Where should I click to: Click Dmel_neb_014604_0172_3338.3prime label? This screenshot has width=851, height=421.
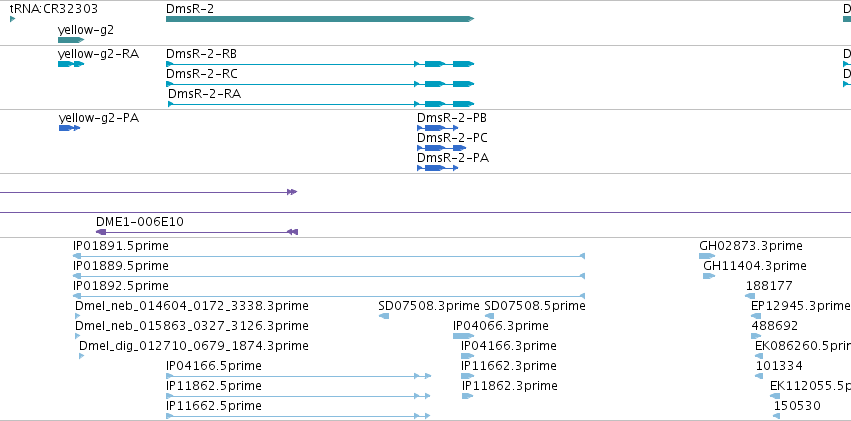(x=192, y=306)
